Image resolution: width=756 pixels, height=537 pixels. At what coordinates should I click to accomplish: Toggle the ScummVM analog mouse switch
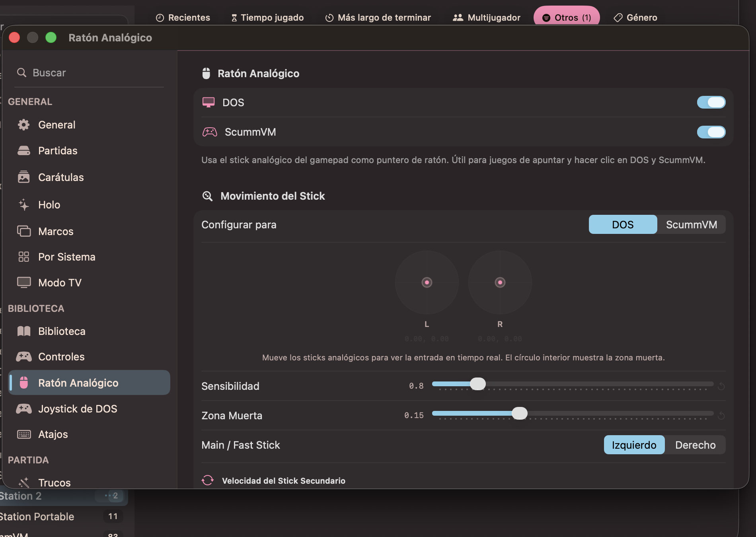coord(711,132)
